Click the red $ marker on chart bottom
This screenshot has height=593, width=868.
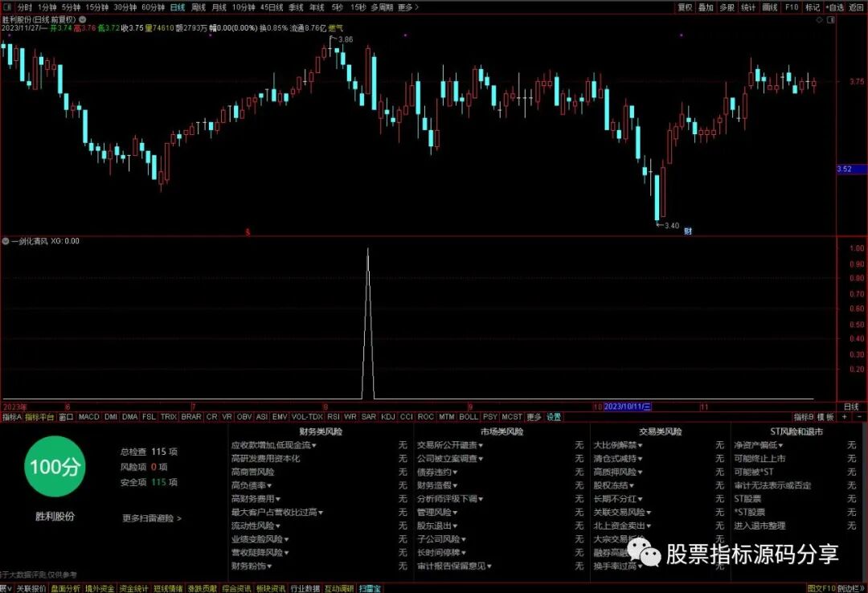[248, 232]
